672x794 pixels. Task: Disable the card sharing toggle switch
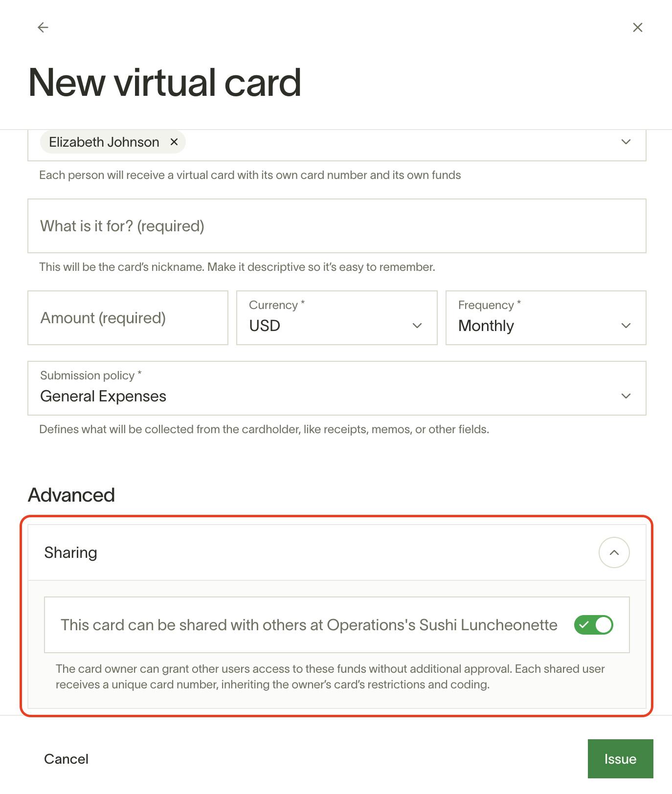pyautogui.click(x=593, y=625)
